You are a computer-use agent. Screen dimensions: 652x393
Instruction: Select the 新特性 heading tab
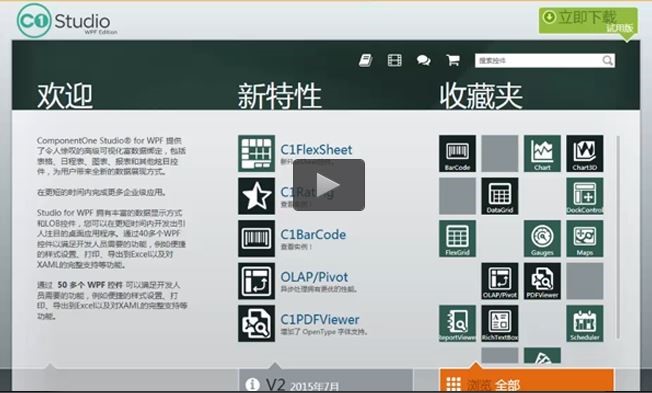coord(280,96)
